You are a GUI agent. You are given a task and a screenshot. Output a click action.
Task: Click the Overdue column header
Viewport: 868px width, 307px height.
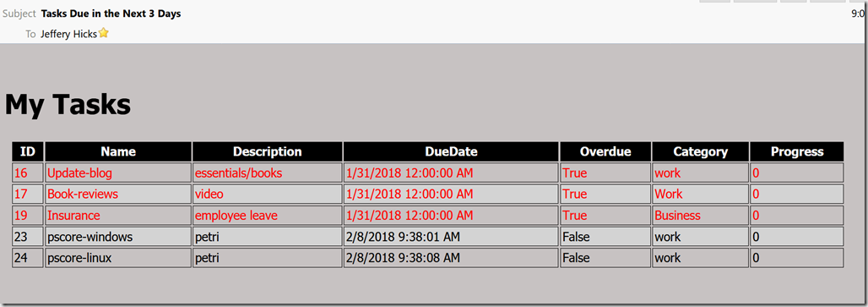point(605,152)
